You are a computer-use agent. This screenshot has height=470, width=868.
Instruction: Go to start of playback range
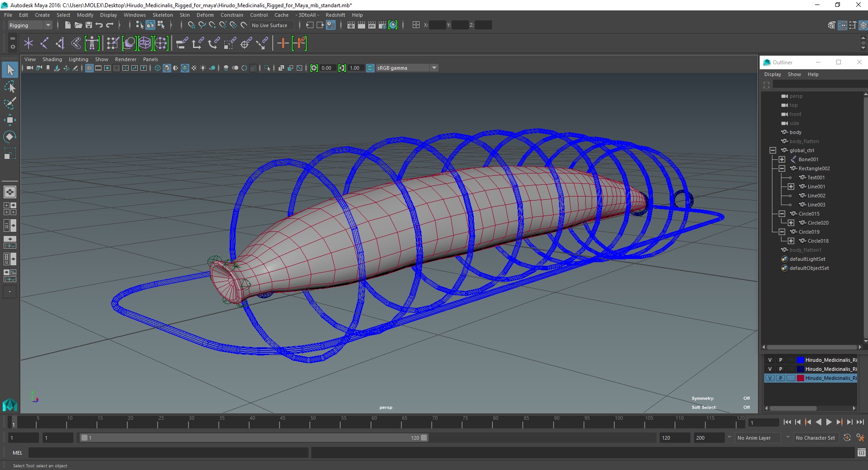point(787,422)
